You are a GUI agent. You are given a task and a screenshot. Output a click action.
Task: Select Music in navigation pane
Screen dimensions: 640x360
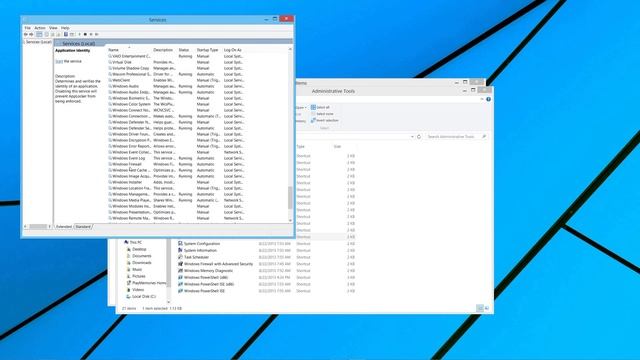[134, 269]
